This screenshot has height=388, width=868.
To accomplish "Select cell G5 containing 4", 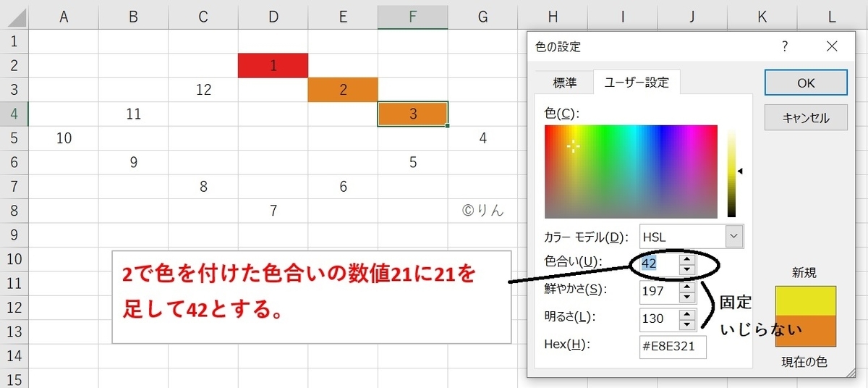I will click(482, 138).
